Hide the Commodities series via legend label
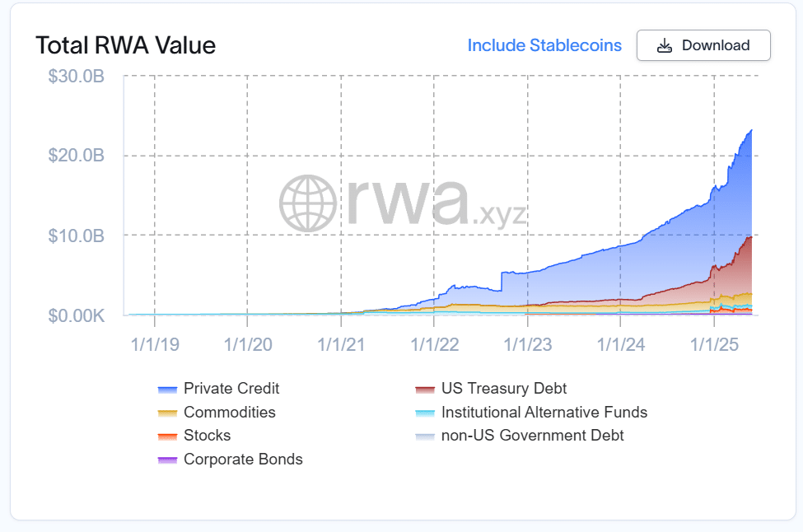Viewport: 803px width, 532px height. pos(230,413)
